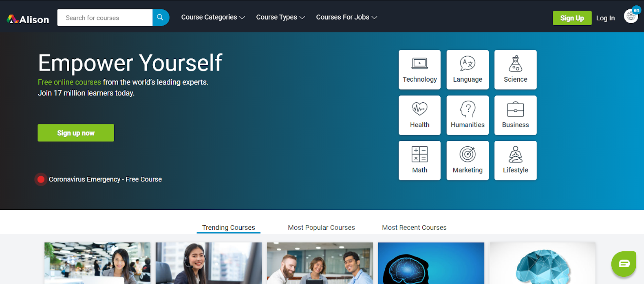
Task: Switch to the Most Recent Courses tab
Action: coord(414,228)
